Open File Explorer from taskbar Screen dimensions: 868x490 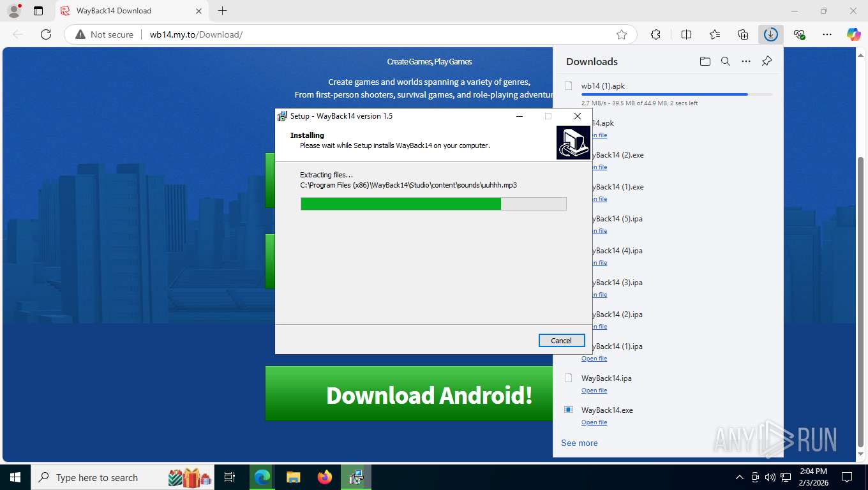[x=293, y=477]
